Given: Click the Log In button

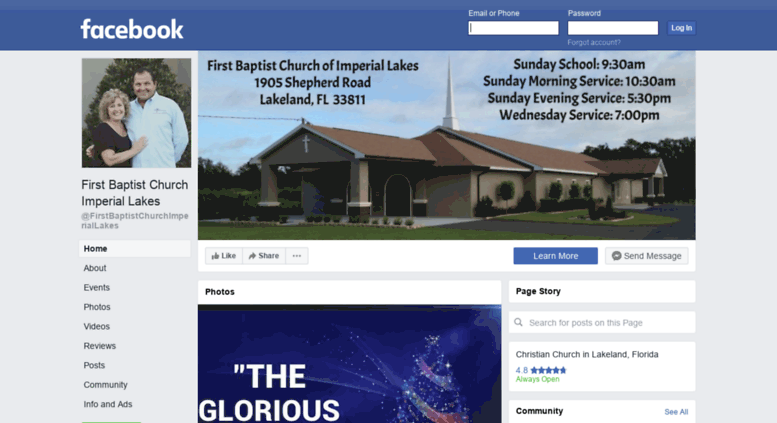Looking at the screenshot, I should click(681, 28).
